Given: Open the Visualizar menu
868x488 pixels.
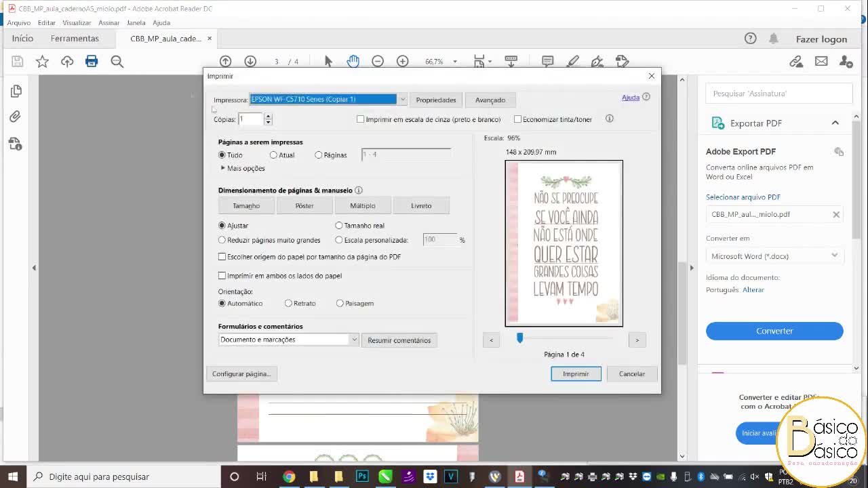Looking at the screenshot, I should point(77,22).
